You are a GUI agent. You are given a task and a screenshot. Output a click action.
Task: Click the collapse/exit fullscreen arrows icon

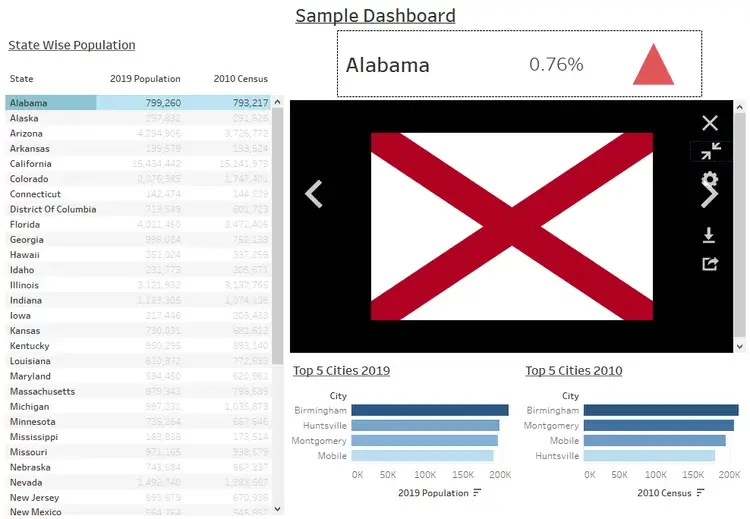pyautogui.click(x=711, y=151)
